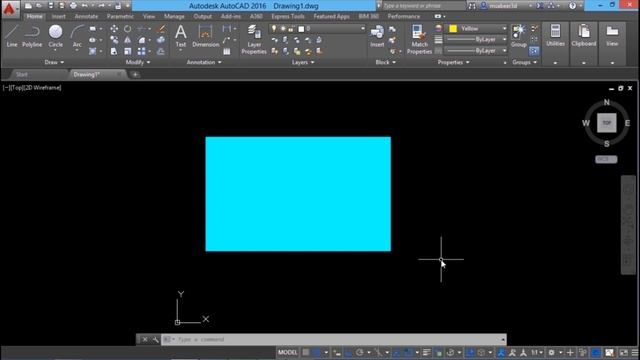640x360 pixels.
Task: Toggle clean screen in status bar
Action: pos(624,352)
